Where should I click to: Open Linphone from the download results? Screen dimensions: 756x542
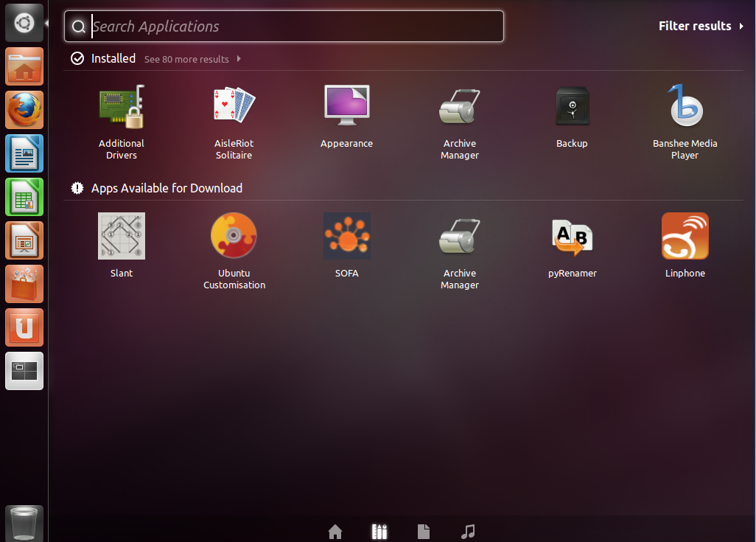pos(685,235)
